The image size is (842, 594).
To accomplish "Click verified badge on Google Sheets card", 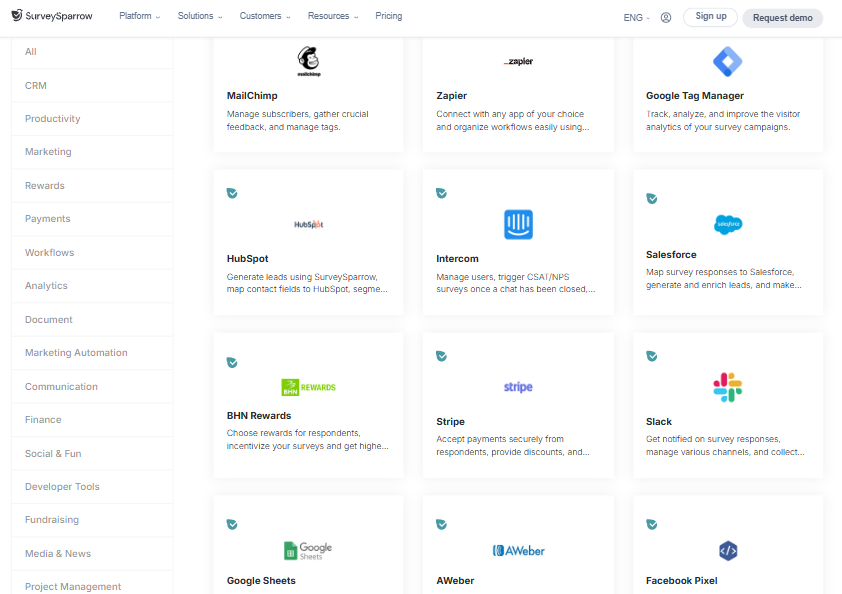I will 232,524.
